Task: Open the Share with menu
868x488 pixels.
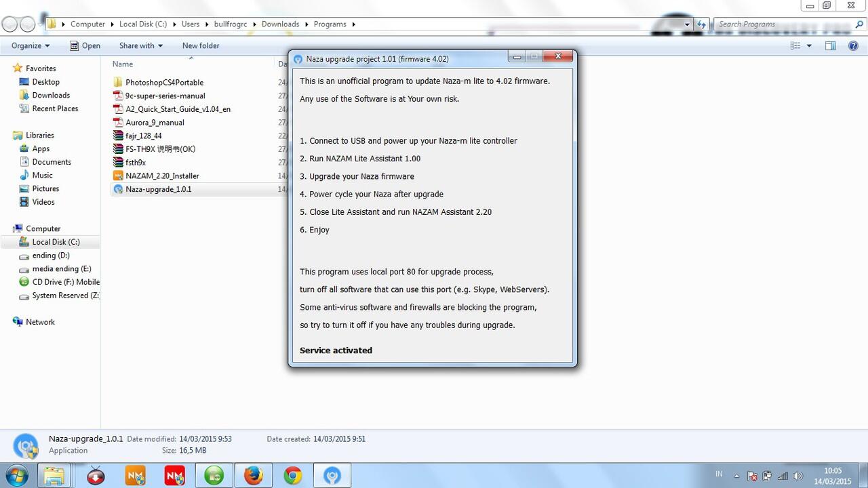Action: pyautogui.click(x=141, y=45)
